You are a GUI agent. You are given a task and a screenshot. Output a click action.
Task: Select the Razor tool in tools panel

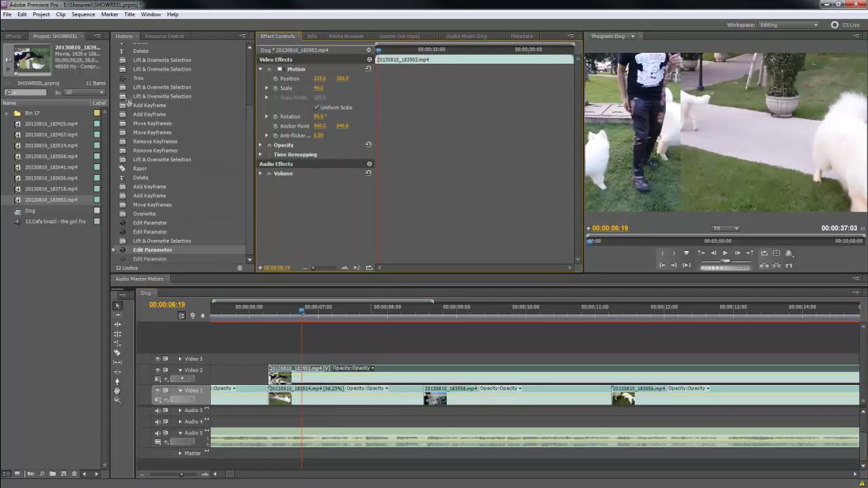117,352
